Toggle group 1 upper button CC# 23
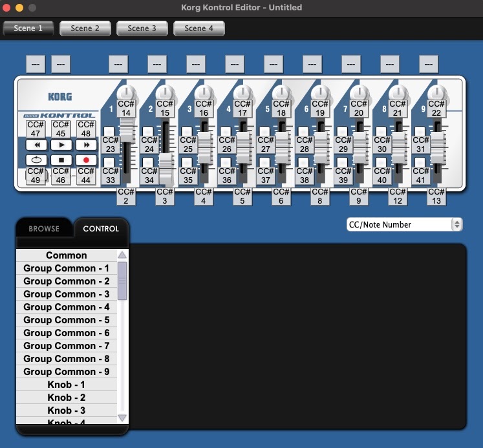 pos(109,131)
